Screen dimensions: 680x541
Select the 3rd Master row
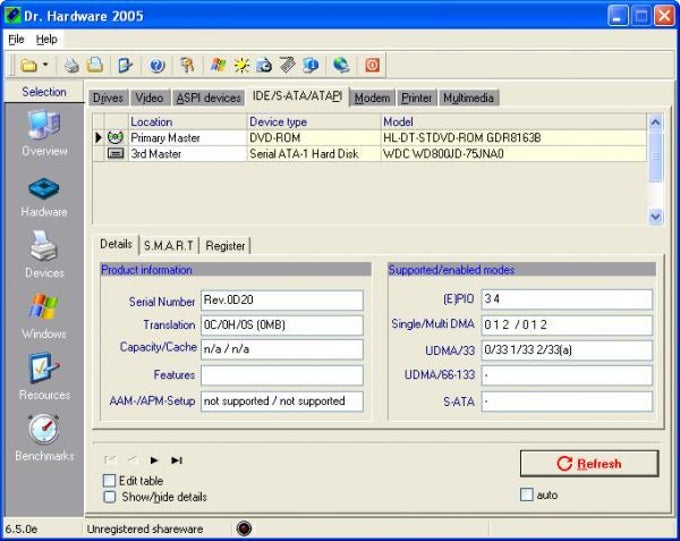[x=370, y=154]
